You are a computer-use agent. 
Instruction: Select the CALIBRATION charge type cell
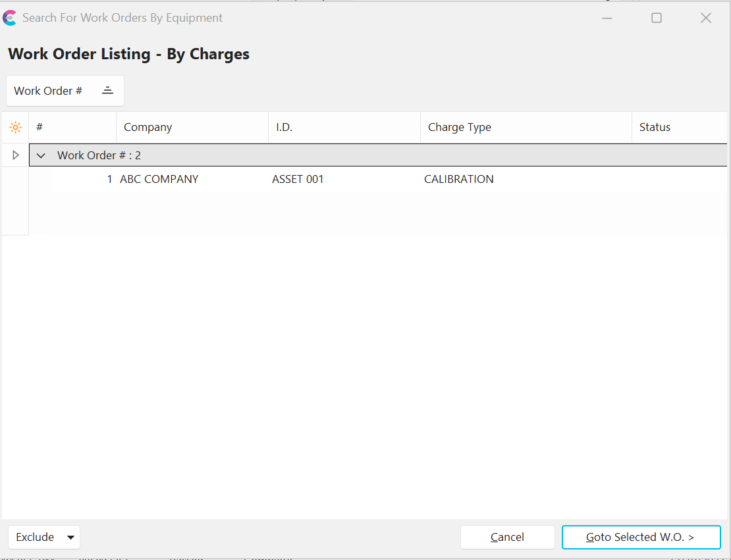(x=458, y=179)
